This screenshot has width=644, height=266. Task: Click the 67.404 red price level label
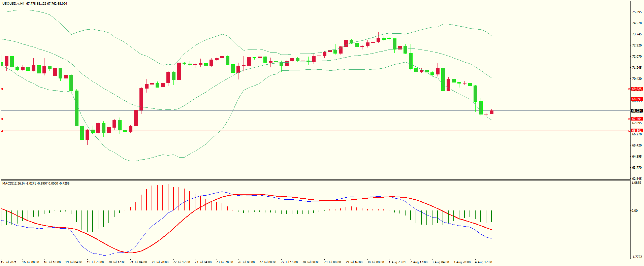point(637,119)
